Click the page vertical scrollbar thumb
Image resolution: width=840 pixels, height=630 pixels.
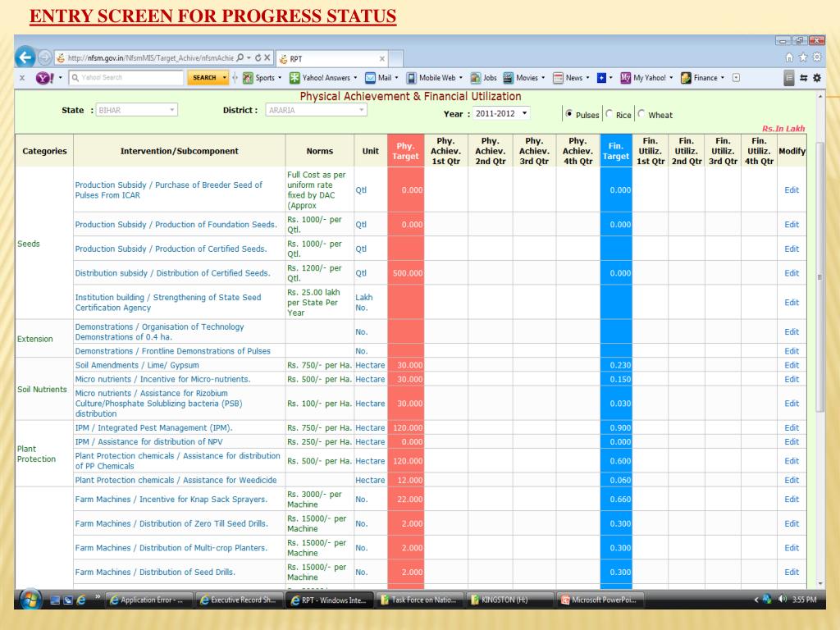tap(819, 277)
